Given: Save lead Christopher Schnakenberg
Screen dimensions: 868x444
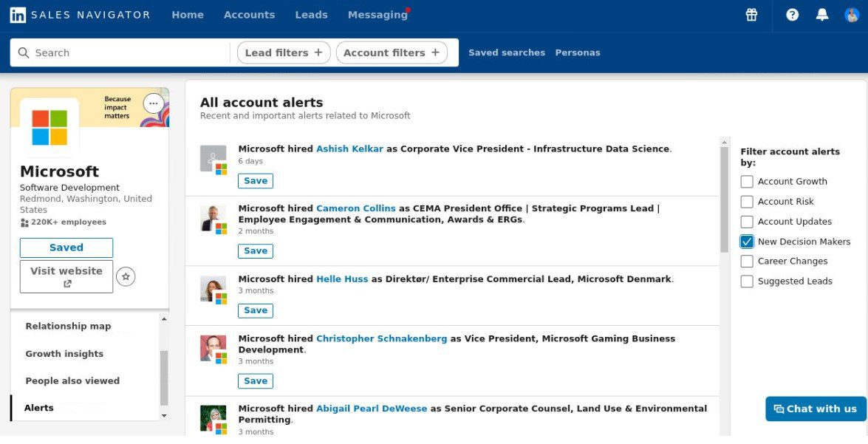Looking at the screenshot, I should pos(256,381).
